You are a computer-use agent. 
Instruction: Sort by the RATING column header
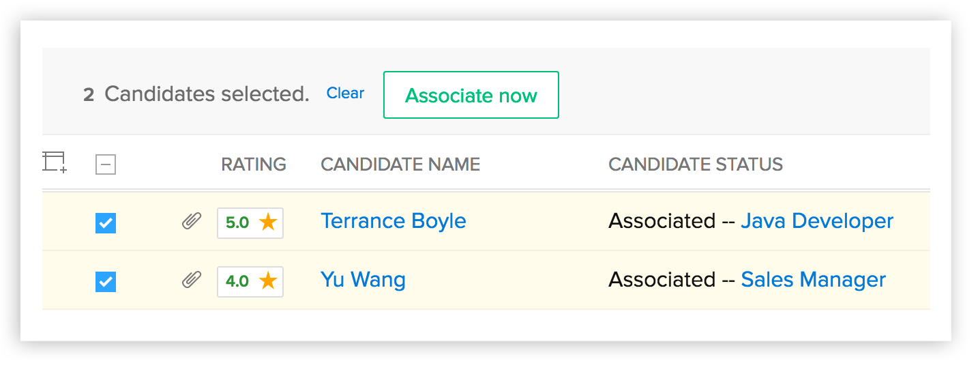click(254, 164)
